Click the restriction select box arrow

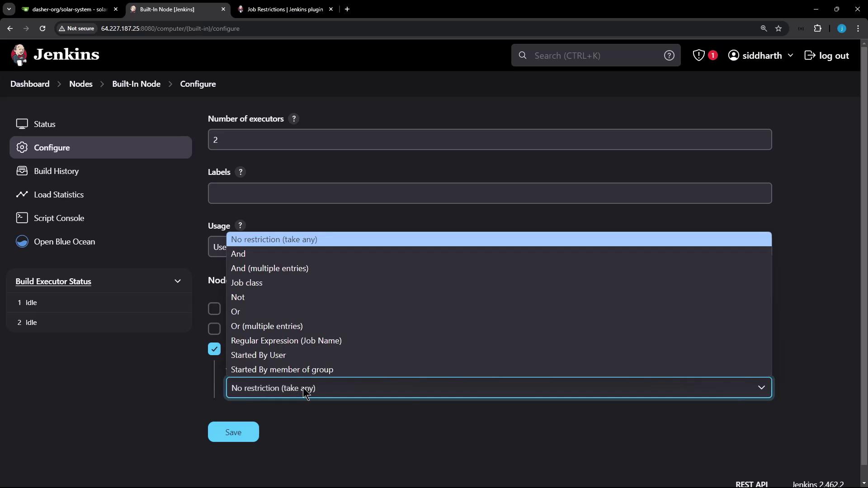tap(761, 388)
